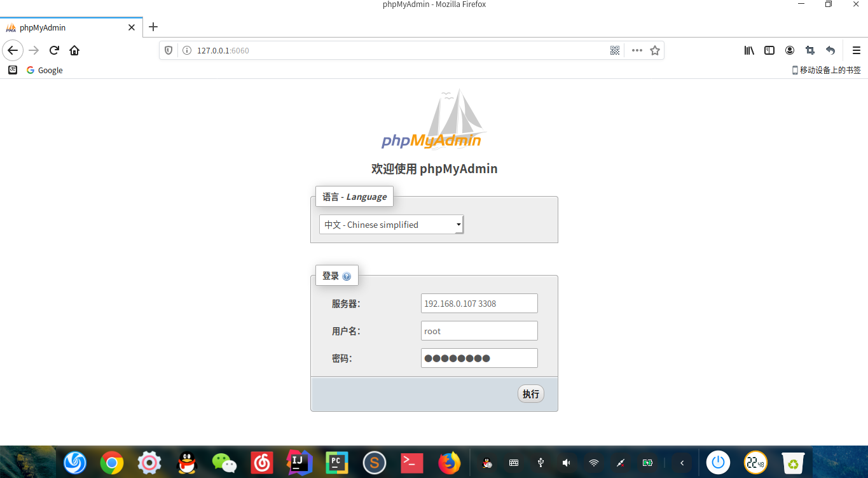
Task: Reload the phpMyAdmin page
Action: point(54,50)
